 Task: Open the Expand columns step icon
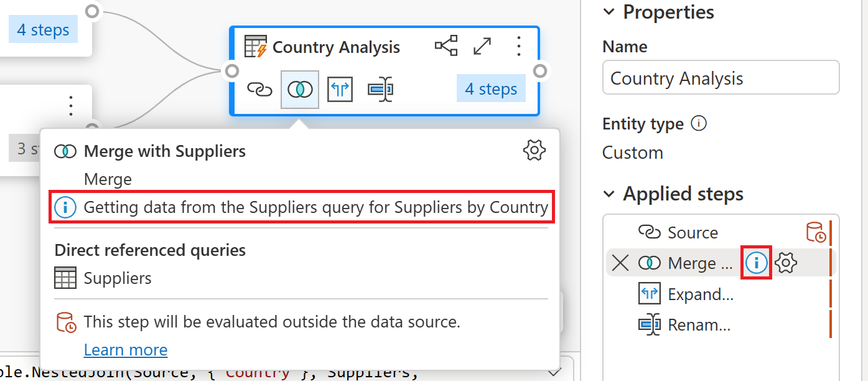coord(340,89)
